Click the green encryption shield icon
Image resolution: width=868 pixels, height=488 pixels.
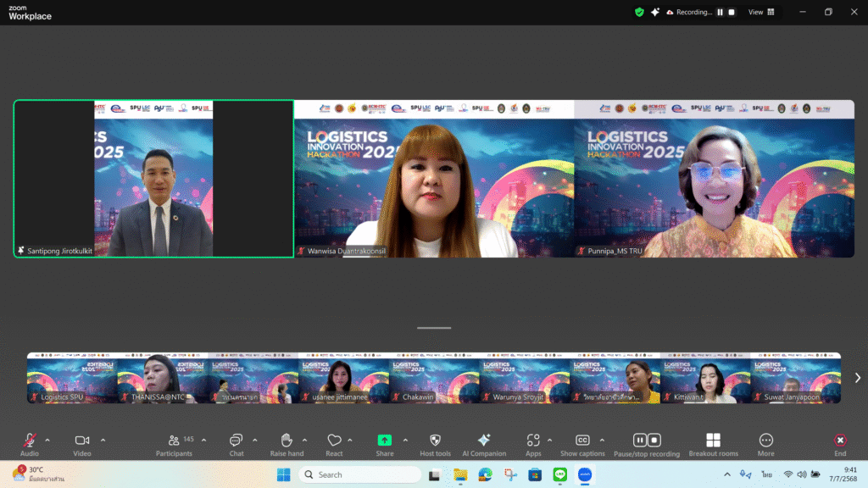[x=639, y=12]
